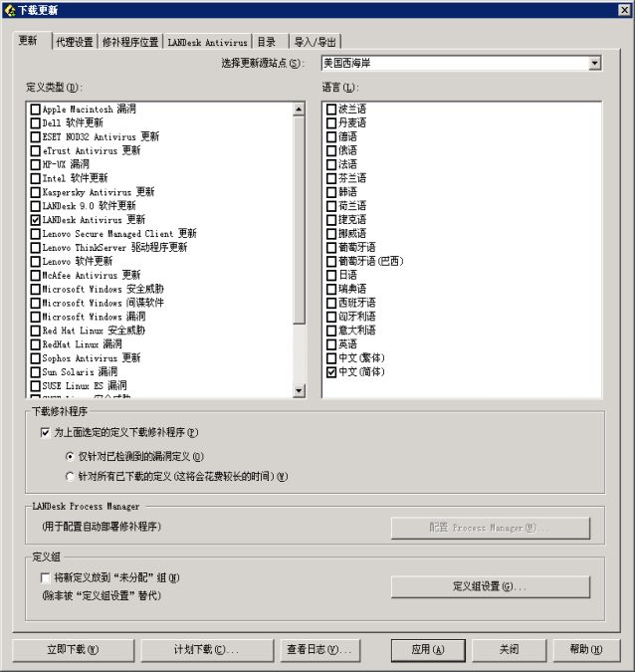This screenshot has width=635, height=672.
Task: Check Microsoft Windows 间谍软件
Action: (x=36, y=303)
